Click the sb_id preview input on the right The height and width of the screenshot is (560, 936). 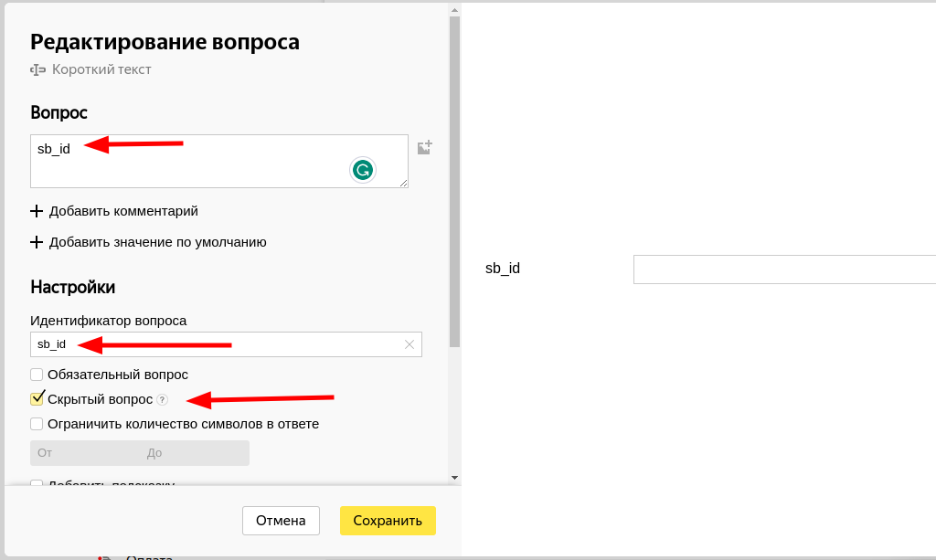[x=783, y=269]
